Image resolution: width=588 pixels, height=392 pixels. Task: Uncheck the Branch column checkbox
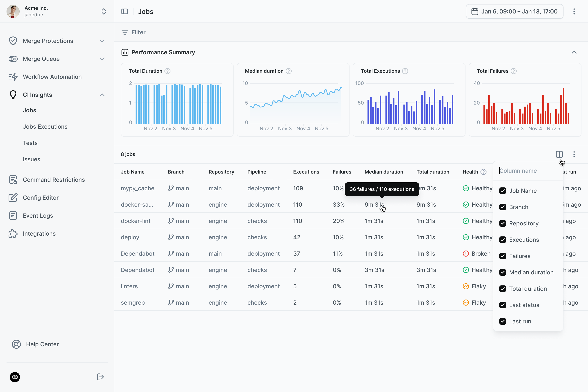pos(502,207)
